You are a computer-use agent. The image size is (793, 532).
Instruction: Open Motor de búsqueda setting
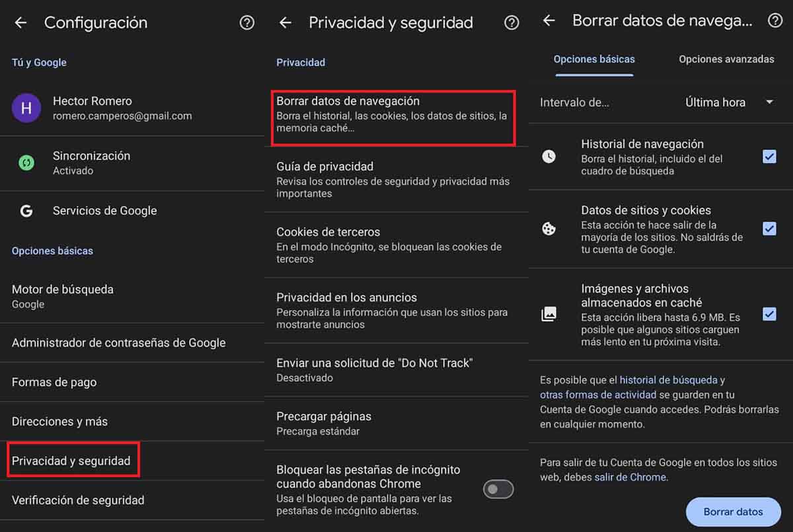pyautogui.click(x=132, y=296)
